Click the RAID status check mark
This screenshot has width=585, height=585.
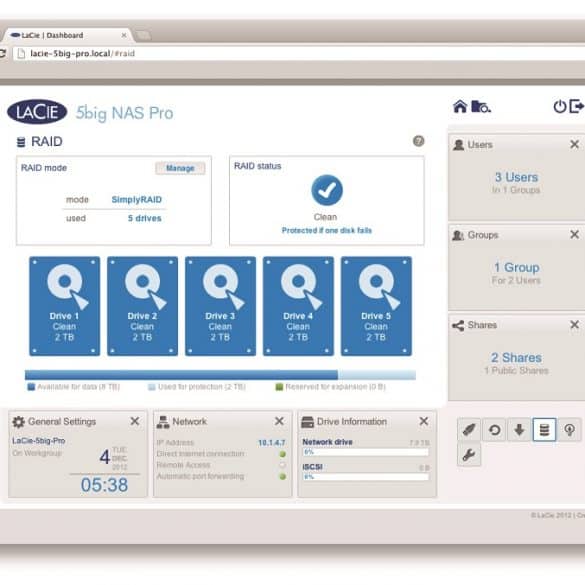[327, 190]
